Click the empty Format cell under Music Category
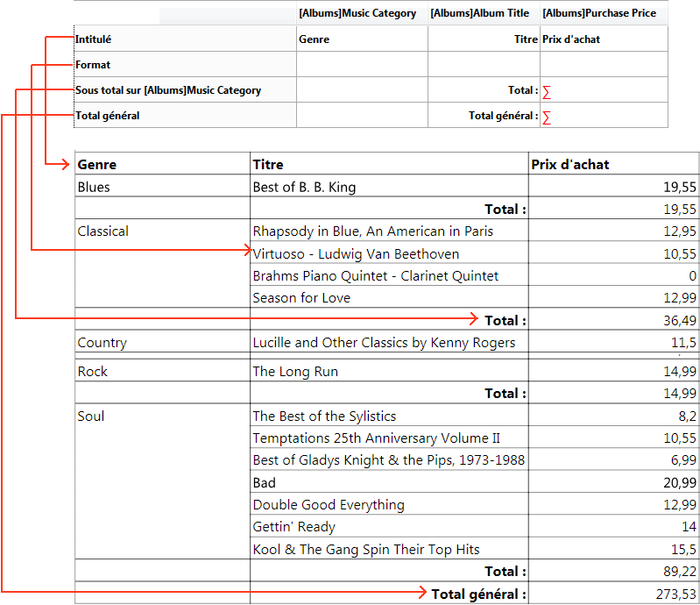The image size is (700, 605). tap(361, 65)
